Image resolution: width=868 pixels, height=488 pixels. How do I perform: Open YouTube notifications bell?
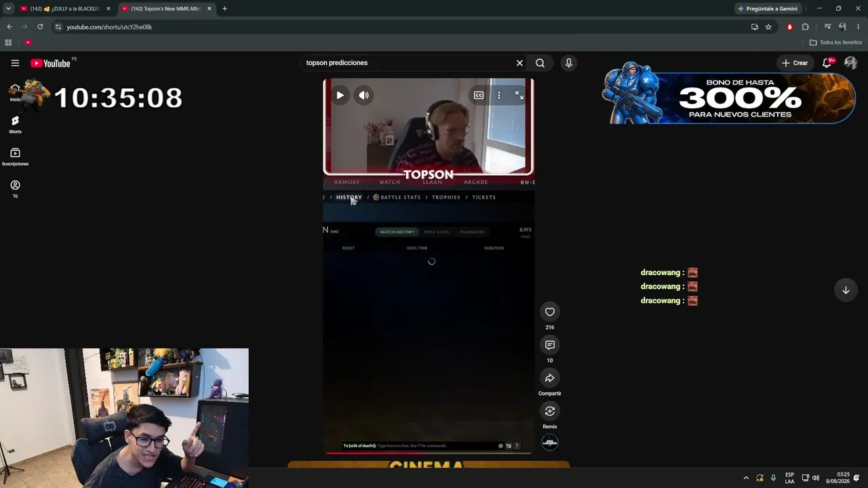point(827,63)
